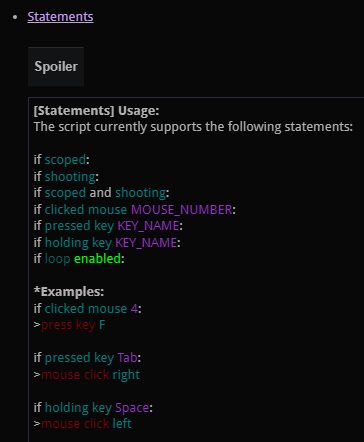Click the purple 'Tab' key name
The width and height of the screenshot is (364, 442).
click(x=127, y=358)
